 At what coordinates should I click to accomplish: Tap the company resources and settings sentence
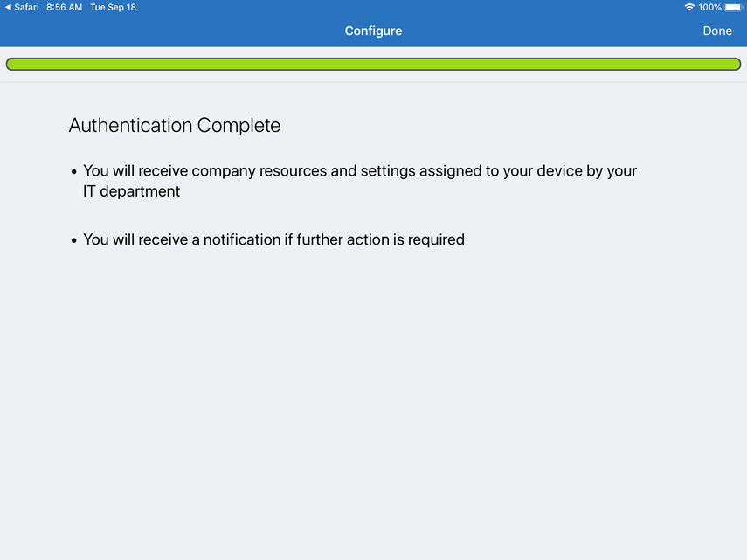pos(359,171)
